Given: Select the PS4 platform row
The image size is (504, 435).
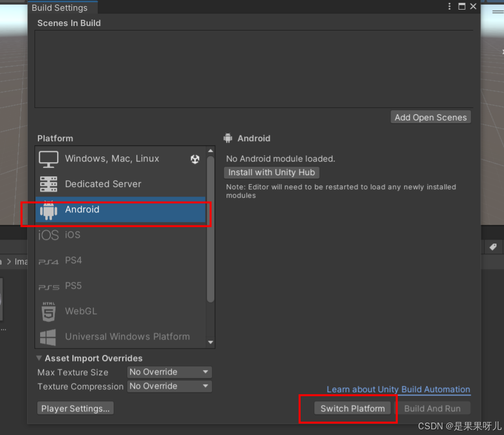Looking at the screenshot, I should point(120,260).
